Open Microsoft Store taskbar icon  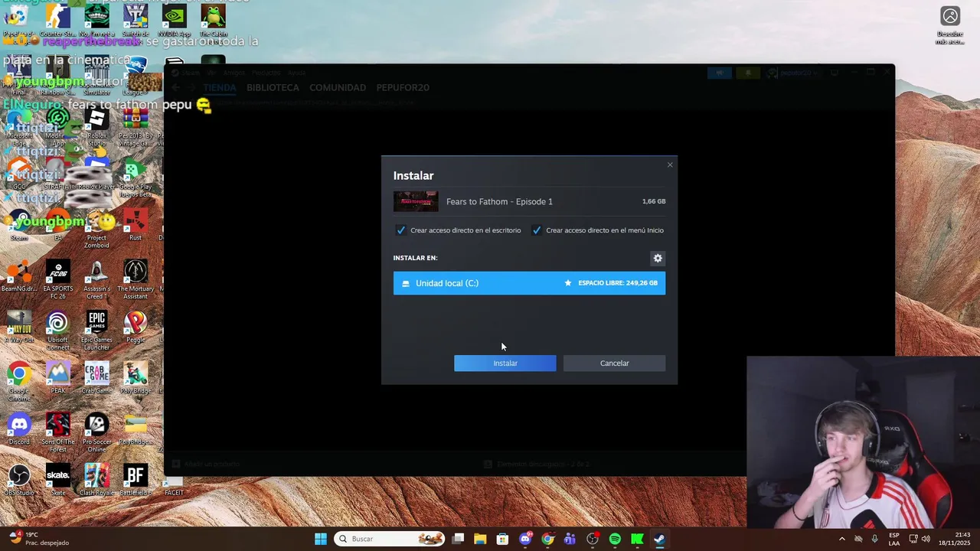502,539
